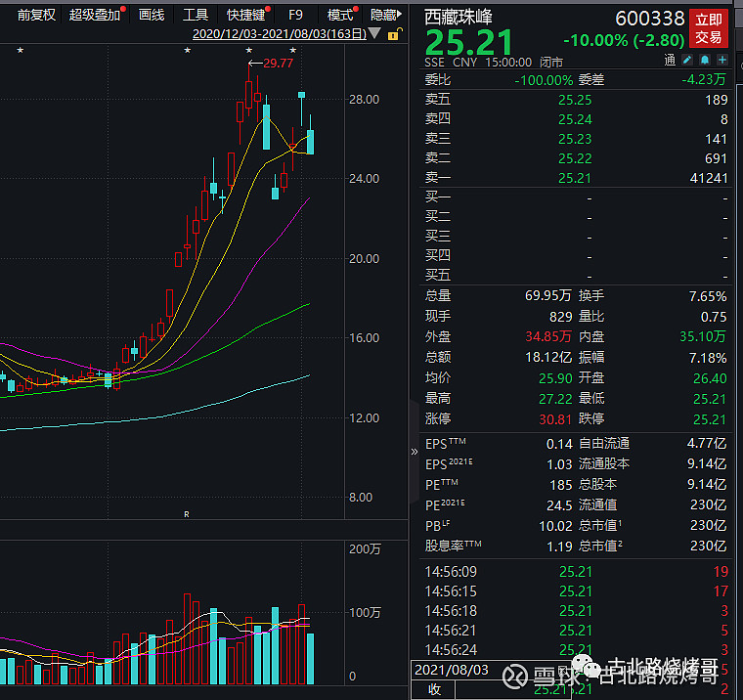This screenshot has width=743, height=700.
Task: Click 最高 value 27.22
Action: coord(555,399)
